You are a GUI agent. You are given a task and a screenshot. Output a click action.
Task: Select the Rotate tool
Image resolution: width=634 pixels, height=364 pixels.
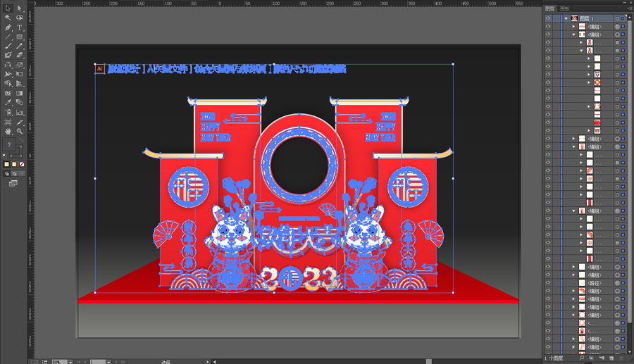click(8, 65)
